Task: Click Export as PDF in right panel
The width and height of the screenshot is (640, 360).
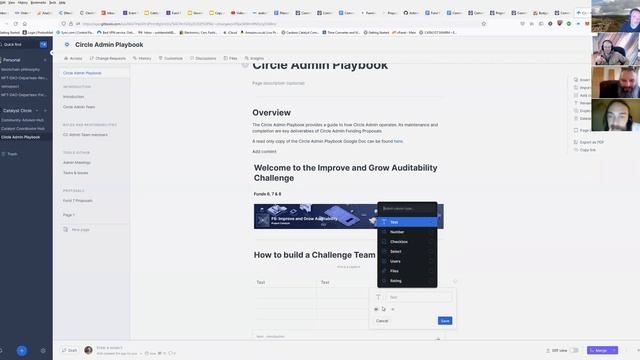Action: [589, 142]
